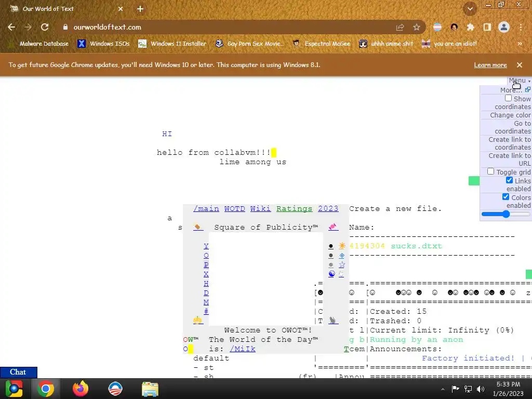
Task: Open the Windows ISOs bookmark
Action: pyautogui.click(x=103, y=44)
